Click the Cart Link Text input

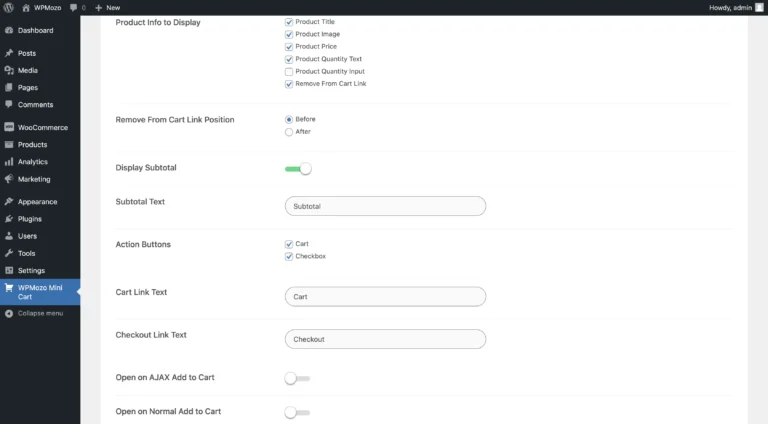coord(385,297)
